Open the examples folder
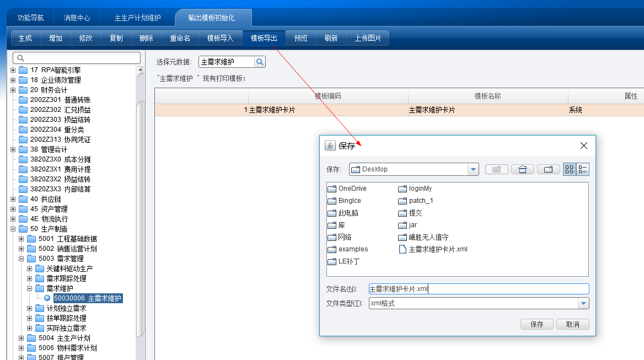 (348, 249)
